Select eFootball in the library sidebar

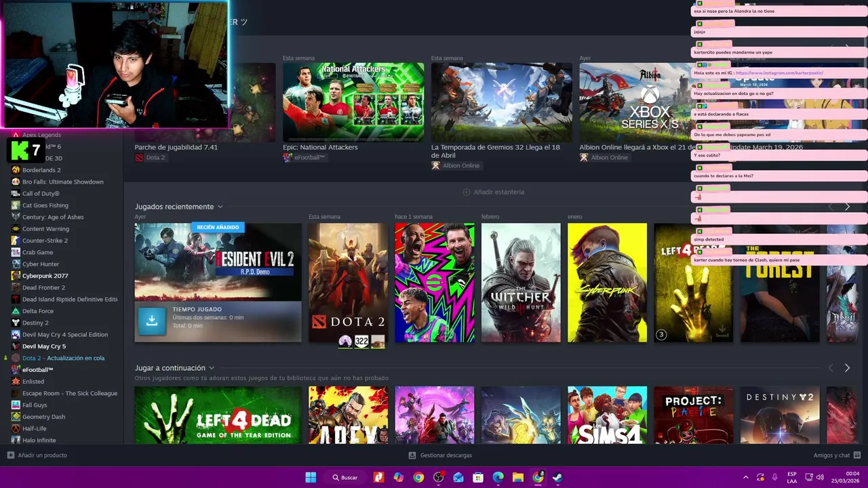coord(38,369)
